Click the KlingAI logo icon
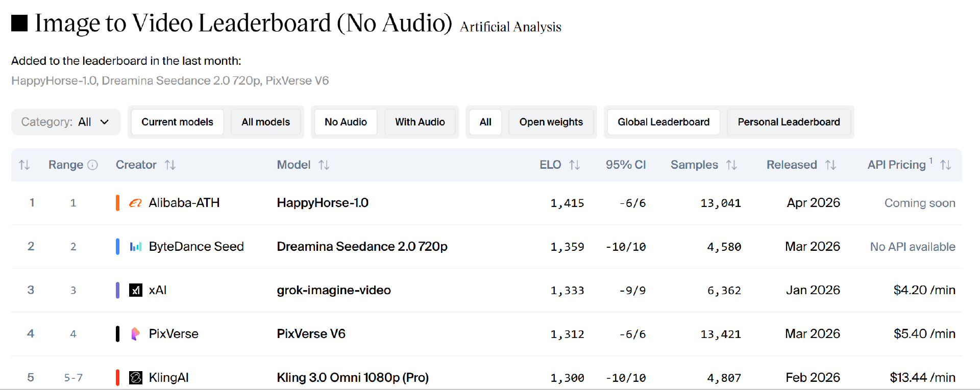The height and width of the screenshot is (390, 980). 135,378
